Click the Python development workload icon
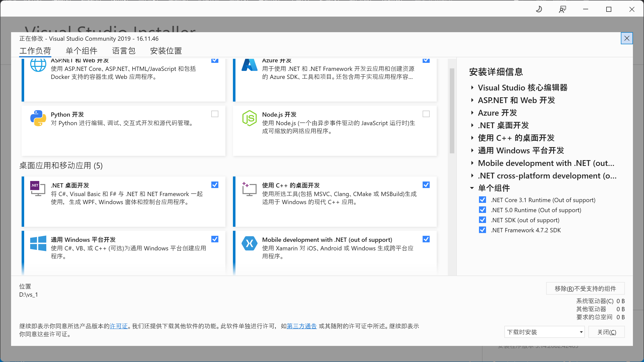This screenshot has height=362, width=644. pos(38,118)
